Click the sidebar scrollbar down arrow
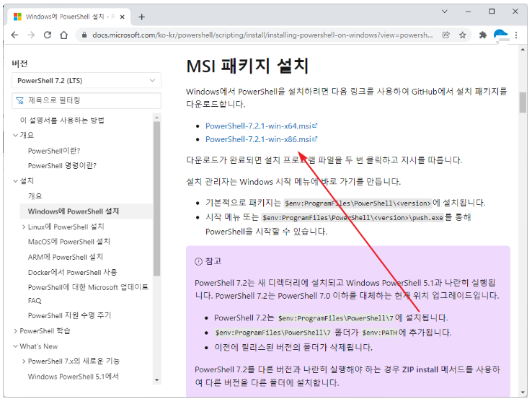The width and height of the screenshot is (532, 399). point(156,380)
